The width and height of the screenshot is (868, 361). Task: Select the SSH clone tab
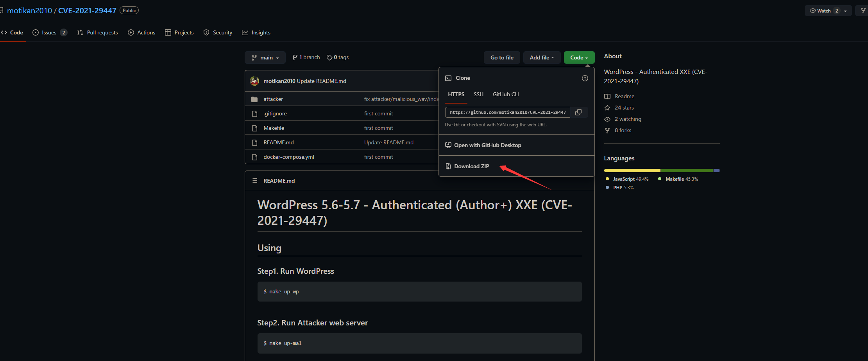pyautogui.click(x=478, y=94)
